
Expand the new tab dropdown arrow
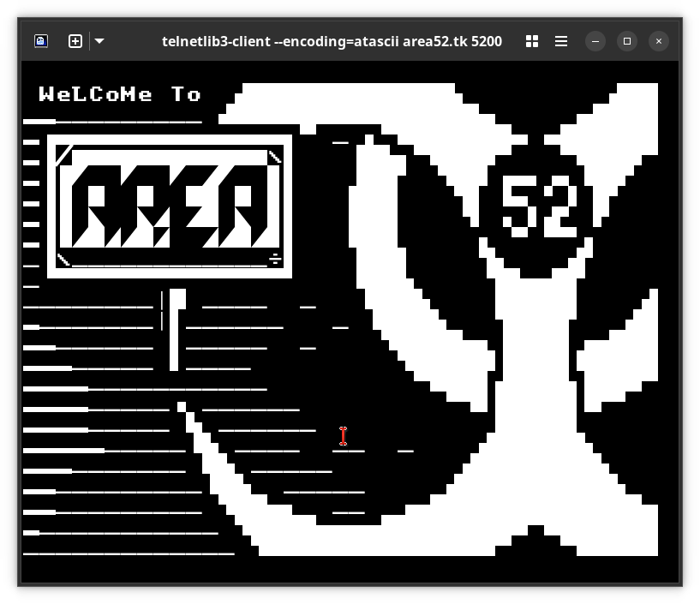point(99,41)
